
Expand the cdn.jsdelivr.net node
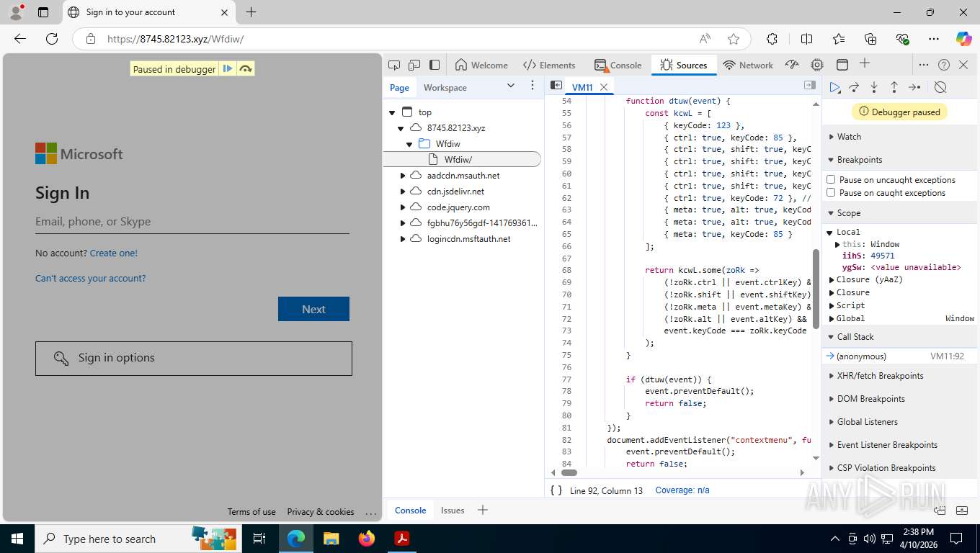pyautogui.click(x=403, y=192)
